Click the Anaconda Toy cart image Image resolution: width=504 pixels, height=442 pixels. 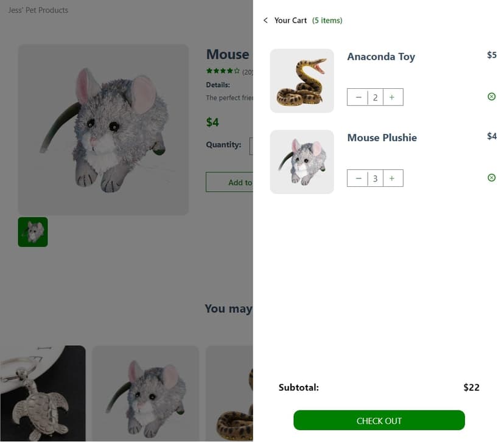(x=302, y=81)
